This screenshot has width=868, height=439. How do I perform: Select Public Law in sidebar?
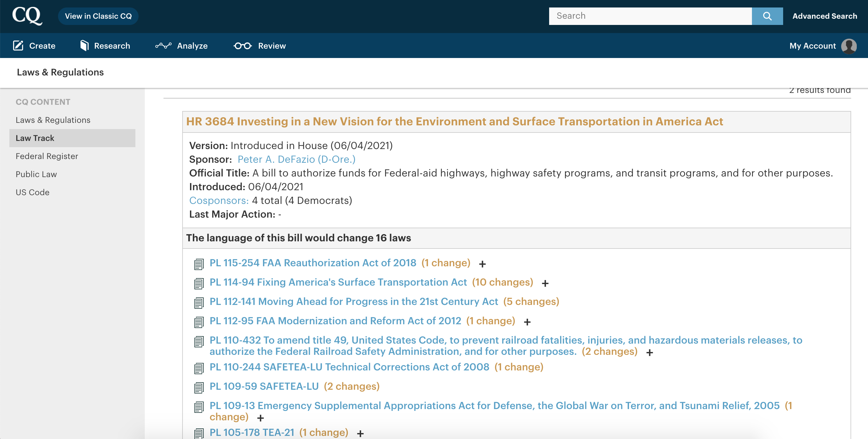point(36,174)
